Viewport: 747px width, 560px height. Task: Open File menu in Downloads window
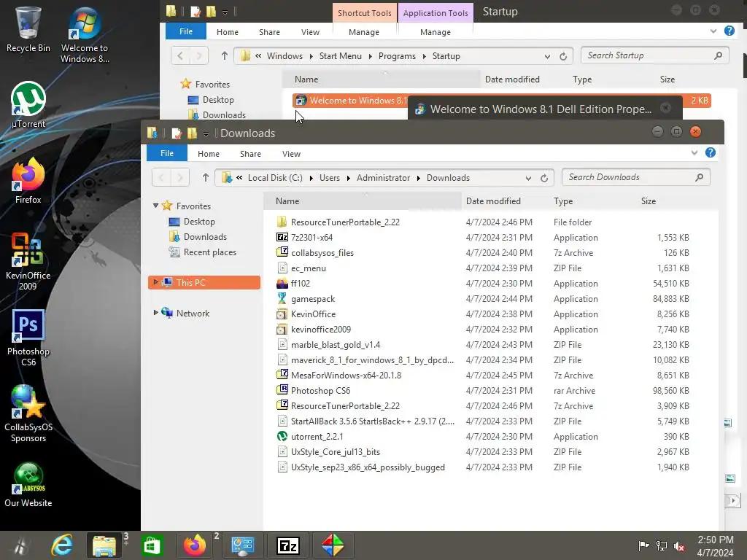167,153
